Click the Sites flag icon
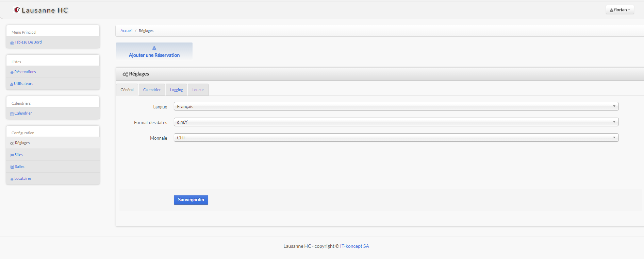The image size is (644, 259). click(12, 155)
